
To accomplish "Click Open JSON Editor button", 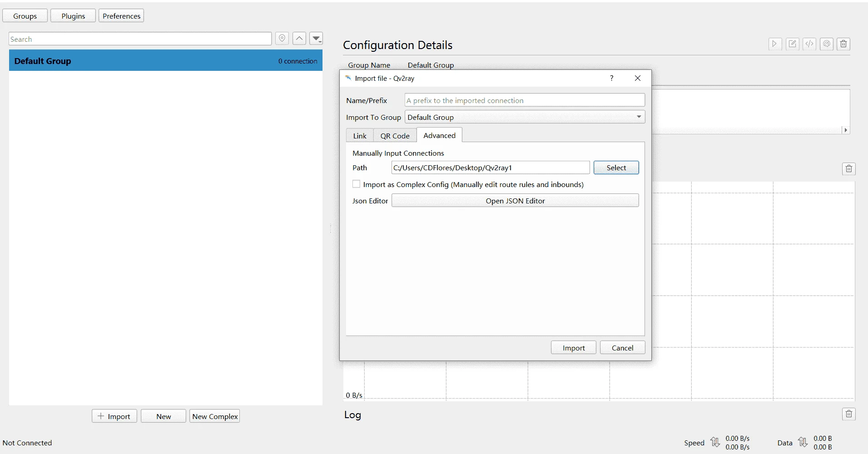I will [x=515, y=201].
